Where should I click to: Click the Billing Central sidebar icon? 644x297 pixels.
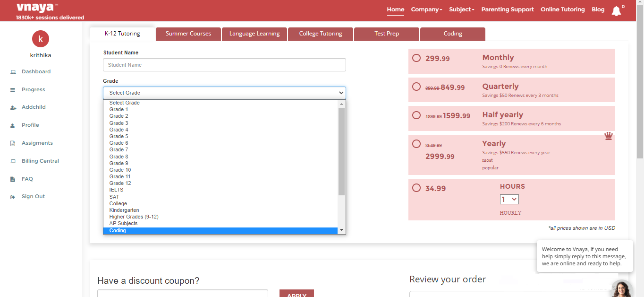[x=13, y=161]
